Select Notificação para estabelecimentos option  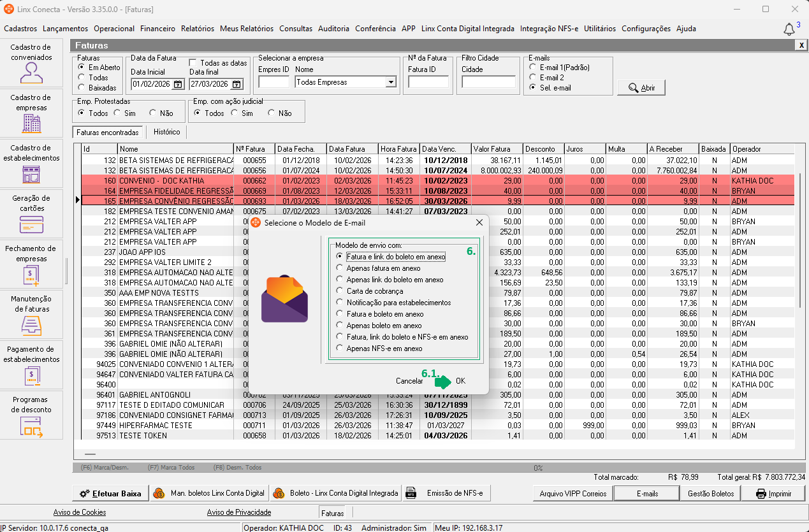tap(393, 303)
